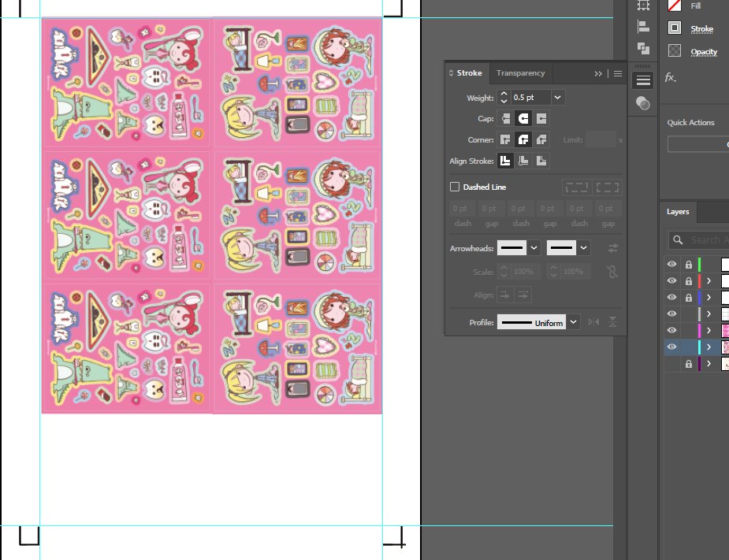Click the Opacity link in Properties

pos(704,51)
